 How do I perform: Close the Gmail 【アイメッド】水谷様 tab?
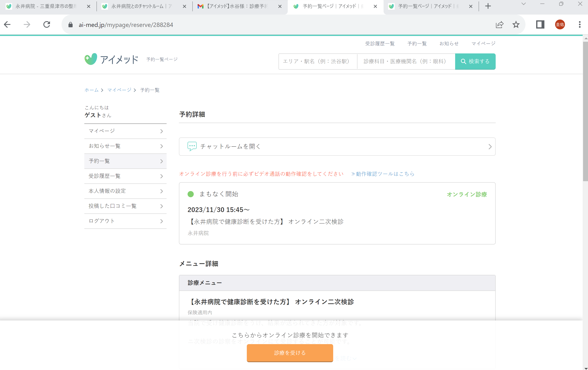(x=280, y=7)
